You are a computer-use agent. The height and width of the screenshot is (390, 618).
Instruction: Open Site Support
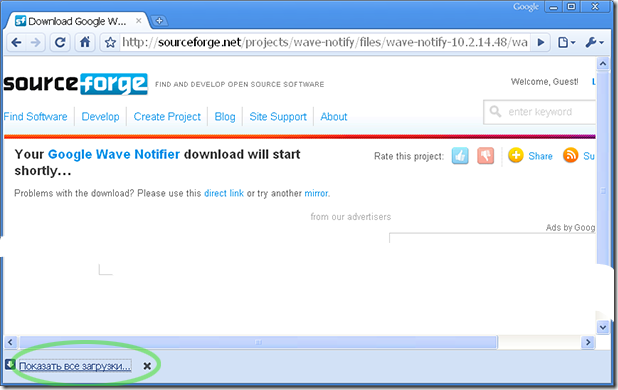click(278, 117)
